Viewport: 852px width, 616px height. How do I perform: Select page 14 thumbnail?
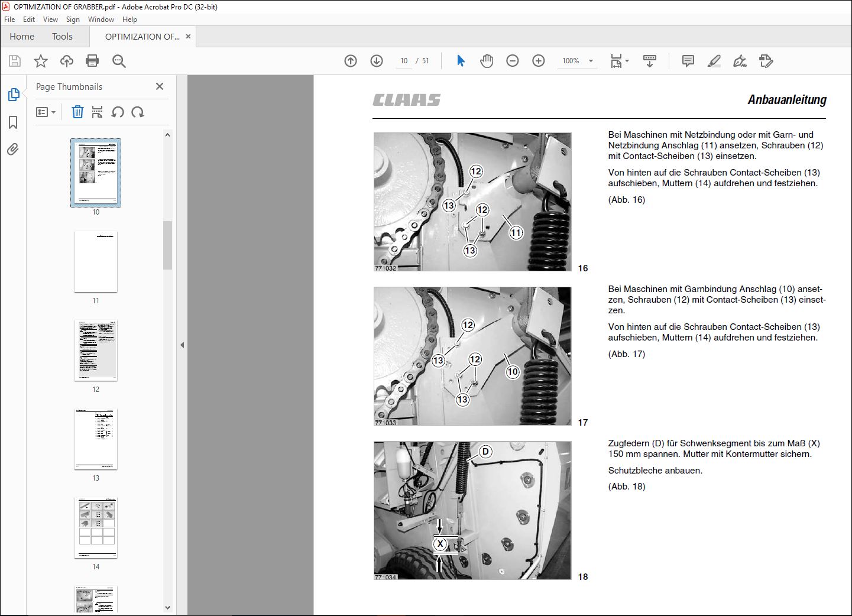(96, 528)
